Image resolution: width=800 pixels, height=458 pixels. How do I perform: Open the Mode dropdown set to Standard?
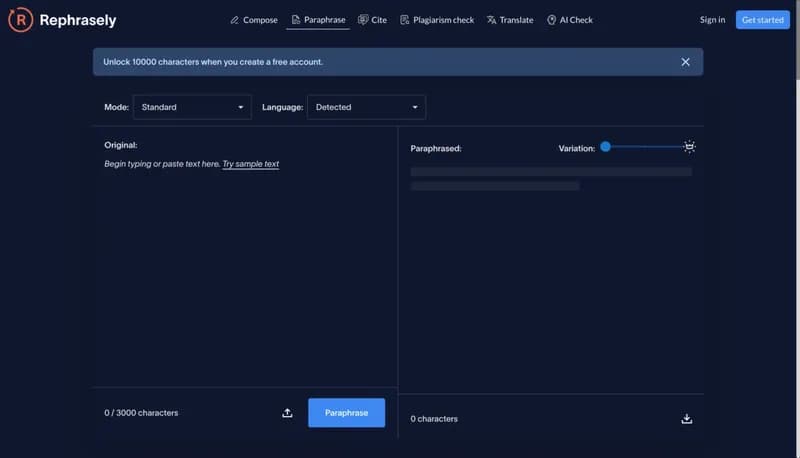tap(192, 107)
